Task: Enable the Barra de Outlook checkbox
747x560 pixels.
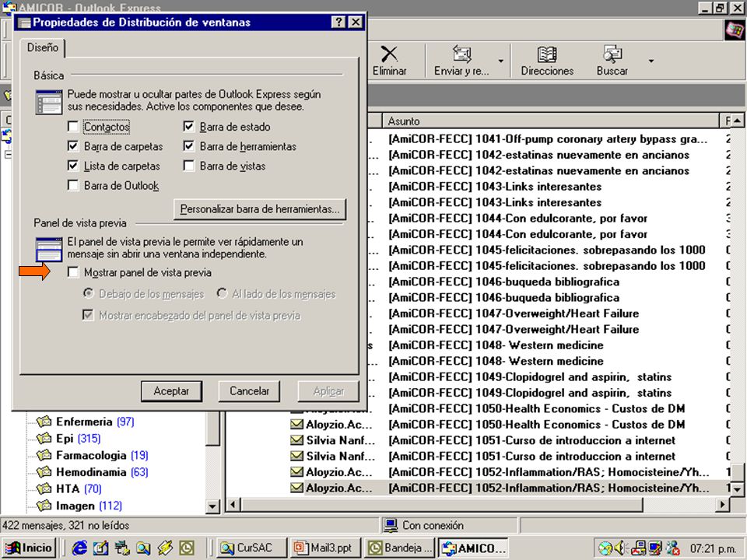Action: 73,185
